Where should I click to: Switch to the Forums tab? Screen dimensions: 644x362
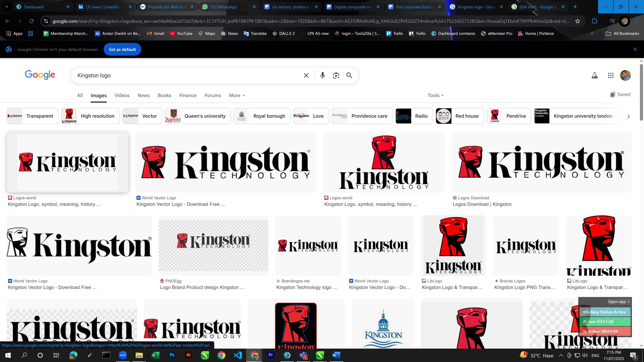pyautogui.click(x=213, y=95)
